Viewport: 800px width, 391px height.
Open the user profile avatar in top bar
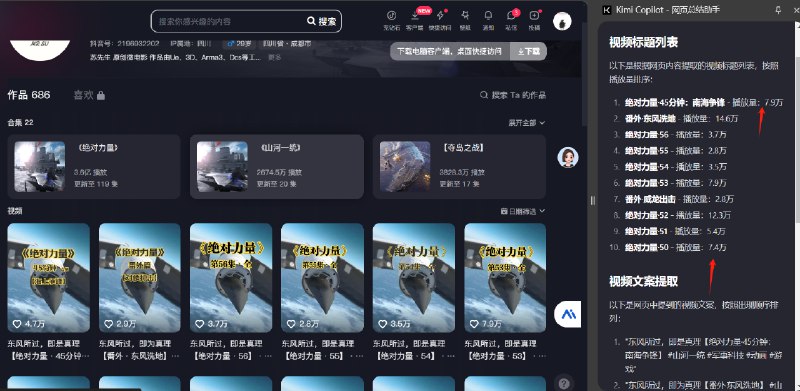pos(562,21)
